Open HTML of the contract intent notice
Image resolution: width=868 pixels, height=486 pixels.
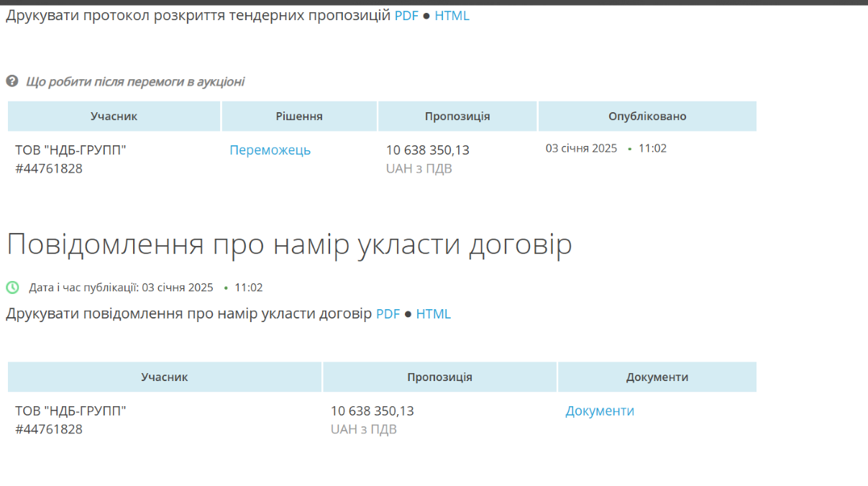click(x=434, y=314)
